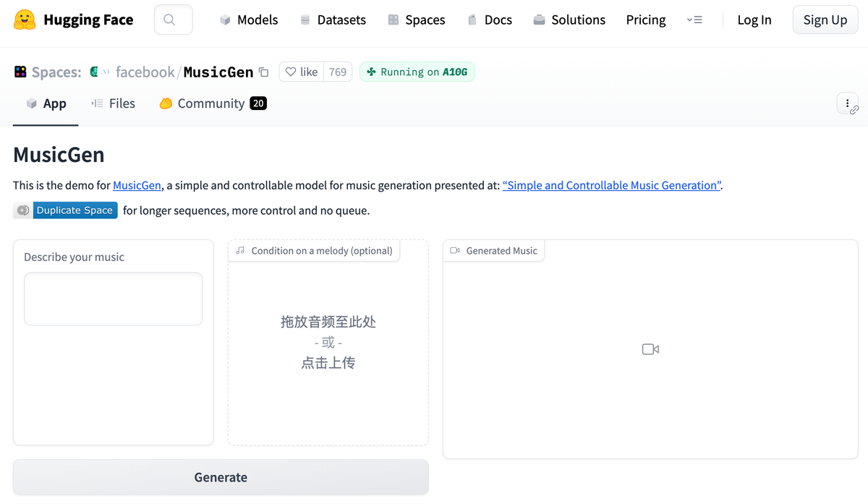
Task: Click the heart like icon
Action: (x=290, y=72)
